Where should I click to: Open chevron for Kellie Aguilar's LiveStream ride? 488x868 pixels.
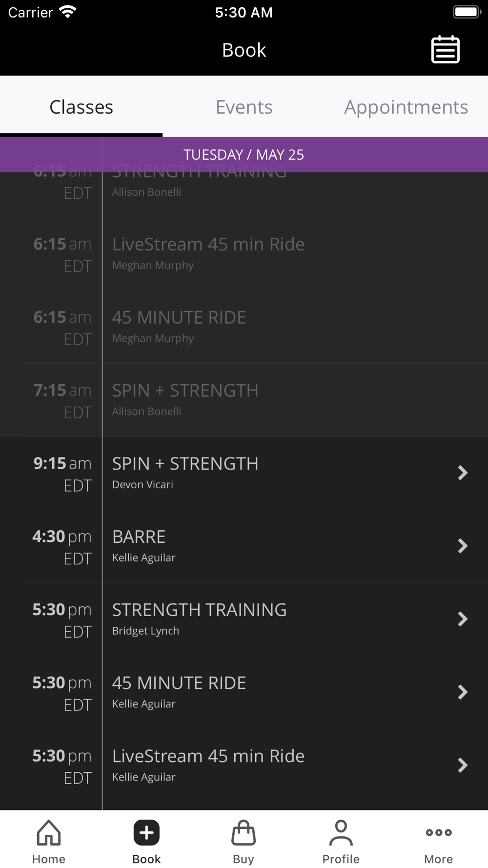coord(462,765)
